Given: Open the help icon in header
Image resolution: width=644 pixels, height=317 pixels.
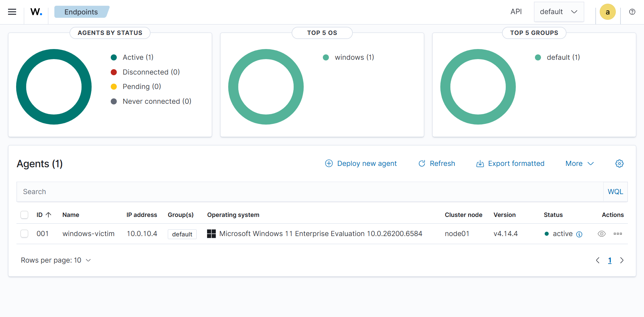Looking at the screenshot, I should pos(632,12).
